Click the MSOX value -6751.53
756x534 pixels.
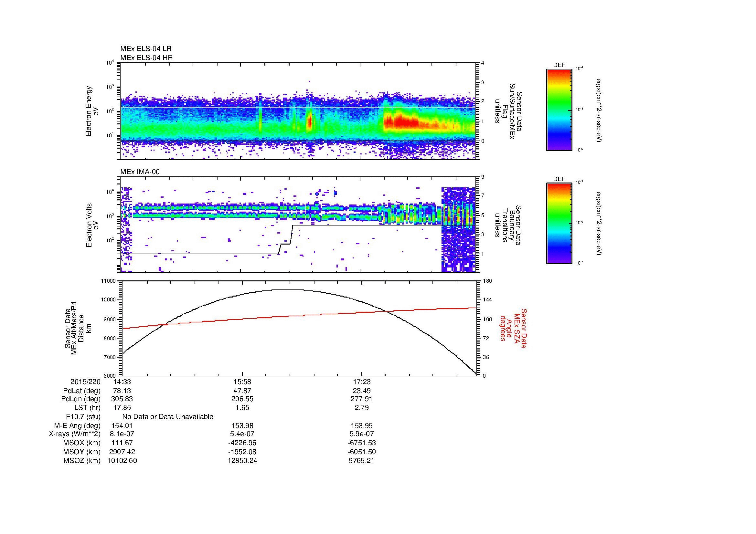[362, 443]
